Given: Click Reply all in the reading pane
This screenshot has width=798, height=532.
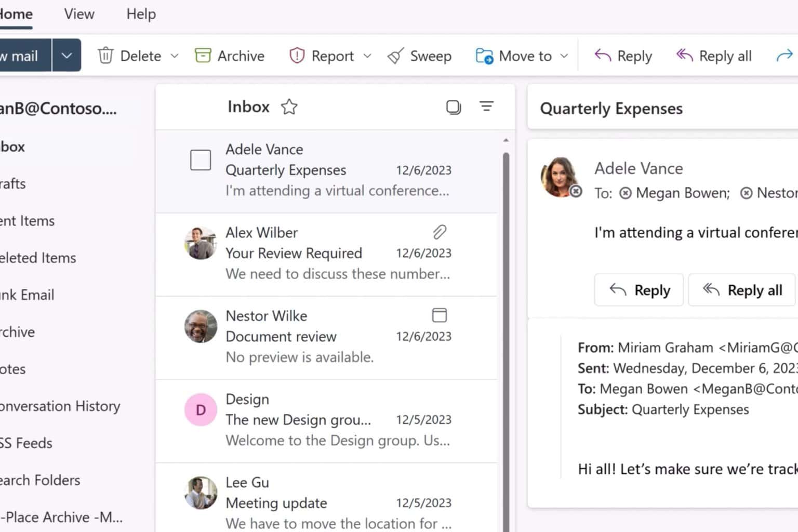Looking at the screenshot, I should tap(741, 290).
